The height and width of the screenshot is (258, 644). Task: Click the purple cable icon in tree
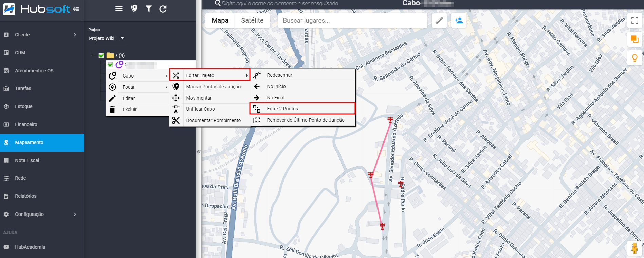click(x=119, y=64)
